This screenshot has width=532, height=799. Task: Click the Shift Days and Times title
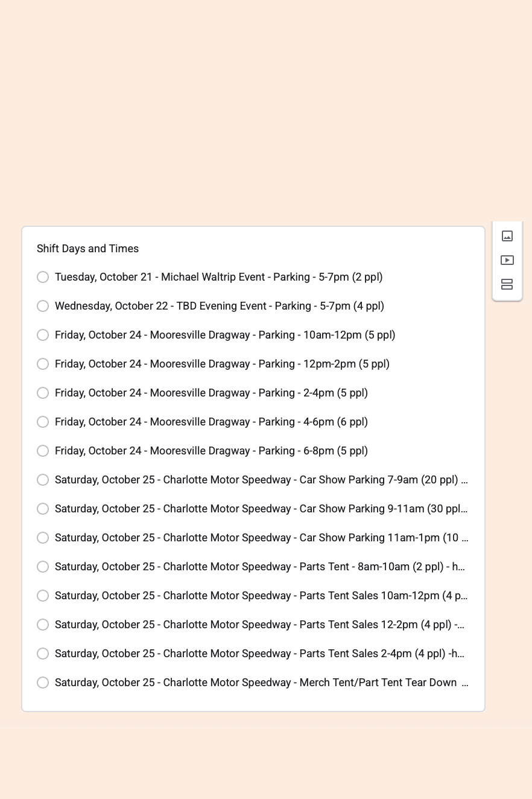click(x=87, y=249)
